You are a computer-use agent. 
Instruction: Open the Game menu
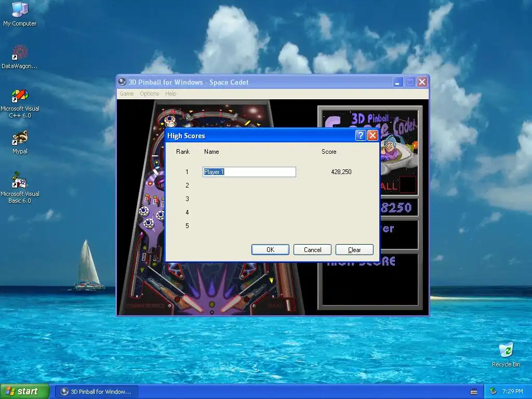click(127, 94)
